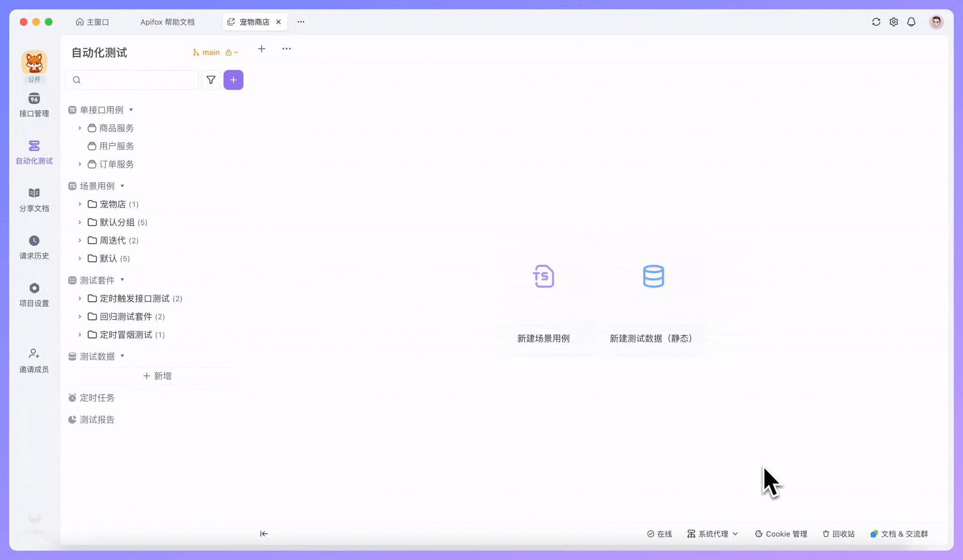The image size is (963, 560).
Task: Switch to the 宠物商店 tab
Action: pos(254,22)
